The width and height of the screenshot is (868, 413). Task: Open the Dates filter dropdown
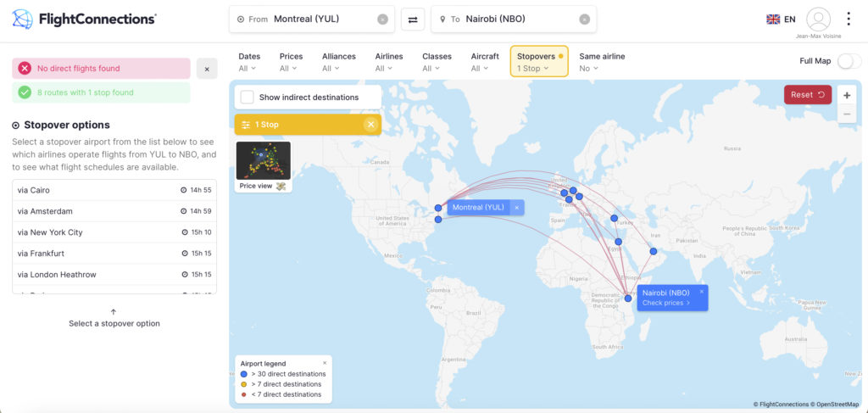click(249, 62)
